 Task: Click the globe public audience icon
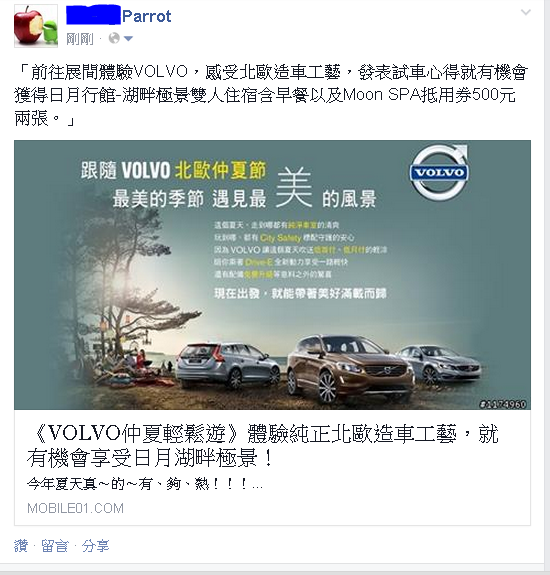(114, 38)
